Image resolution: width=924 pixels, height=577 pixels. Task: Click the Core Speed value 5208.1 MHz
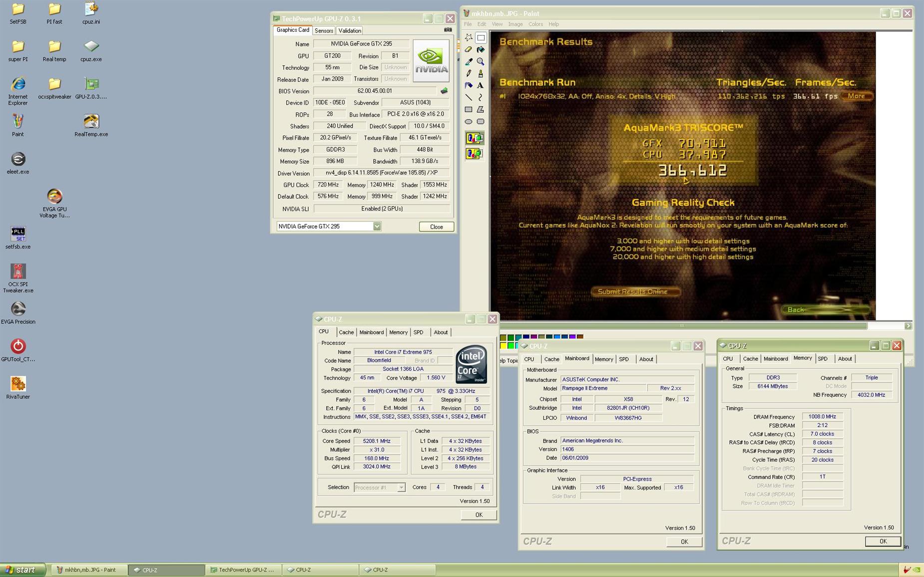(x=377, y=441)
